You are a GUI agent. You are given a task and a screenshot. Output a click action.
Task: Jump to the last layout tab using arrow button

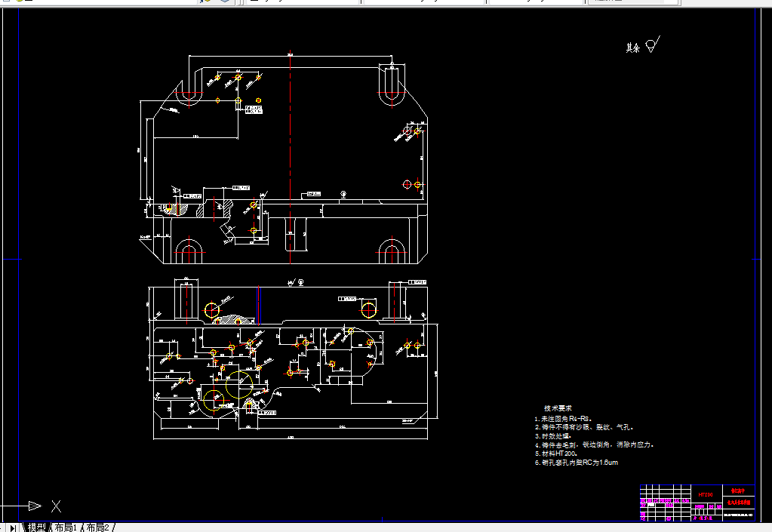click(x=14, y=527)
